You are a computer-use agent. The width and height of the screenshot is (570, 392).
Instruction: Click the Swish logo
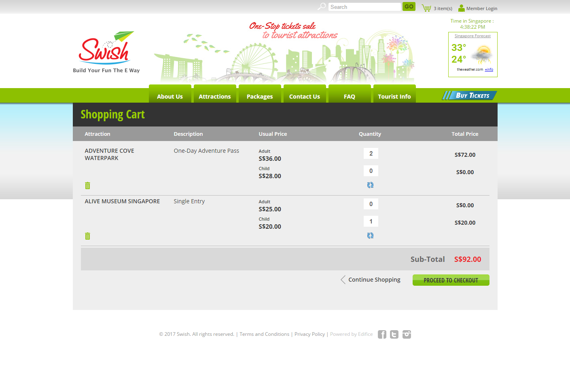pos(106,52)
